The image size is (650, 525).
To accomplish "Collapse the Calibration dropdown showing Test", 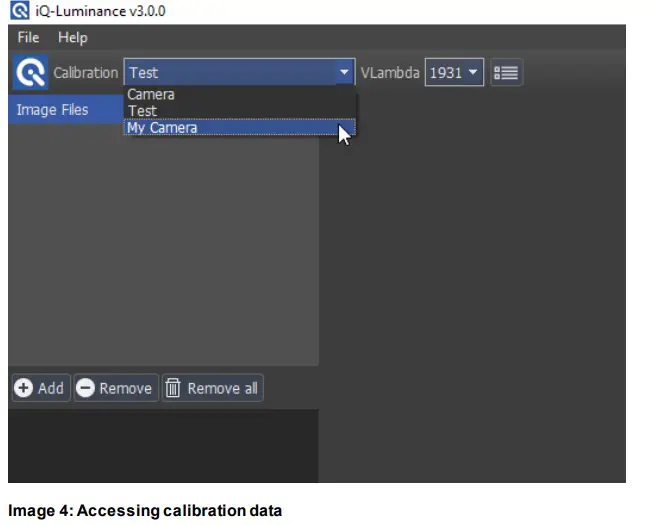I will (239, 73).
